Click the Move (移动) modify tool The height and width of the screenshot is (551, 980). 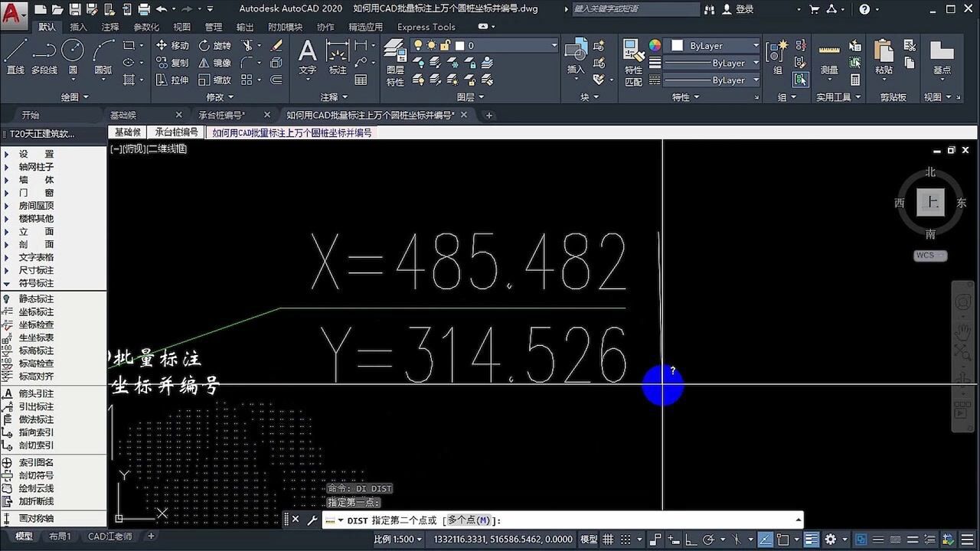pyautogui.click(x=172, y=45)
